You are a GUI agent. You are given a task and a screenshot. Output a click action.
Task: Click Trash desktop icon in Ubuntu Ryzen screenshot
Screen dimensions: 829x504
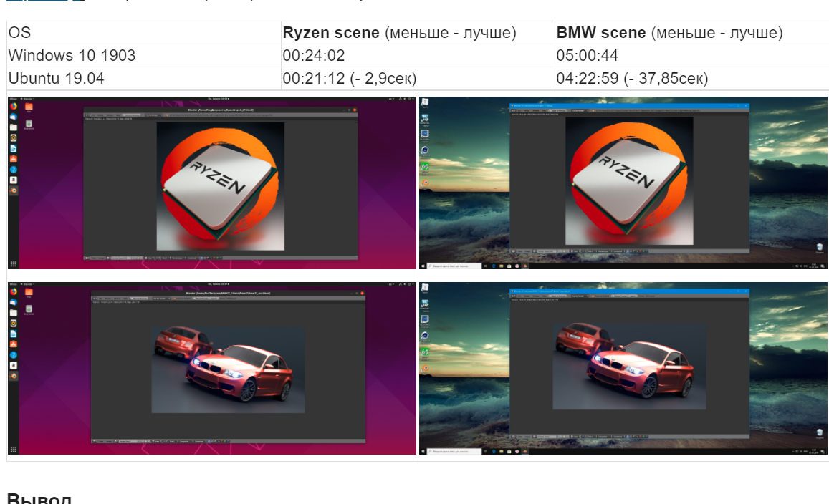pyautogui.click(x=29, y=124)
